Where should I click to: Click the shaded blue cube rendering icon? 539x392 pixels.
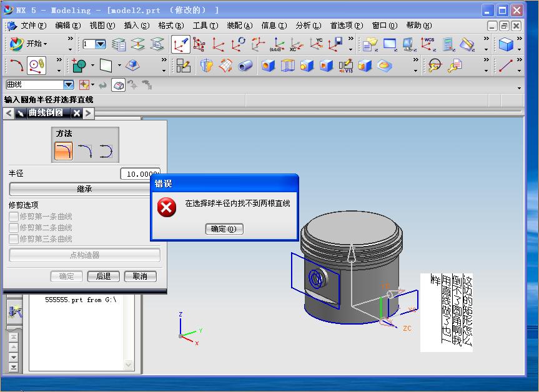pyautogui.click(x=506, y=45)
